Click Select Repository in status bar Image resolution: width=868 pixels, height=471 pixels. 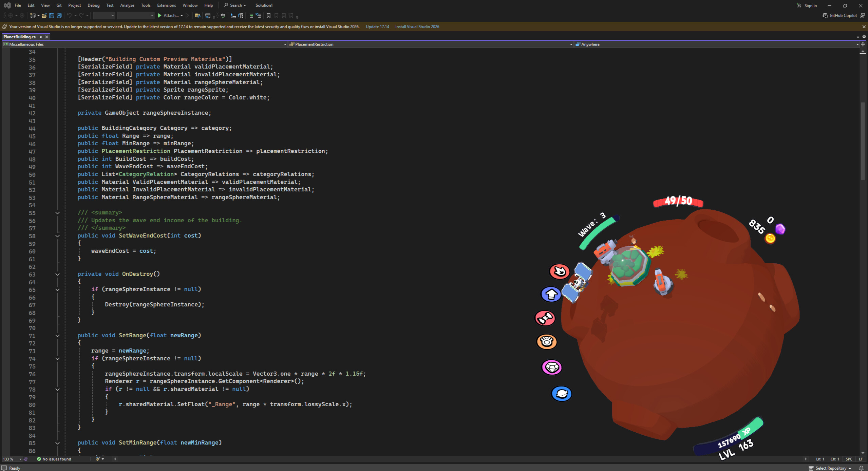click(830, 468)
